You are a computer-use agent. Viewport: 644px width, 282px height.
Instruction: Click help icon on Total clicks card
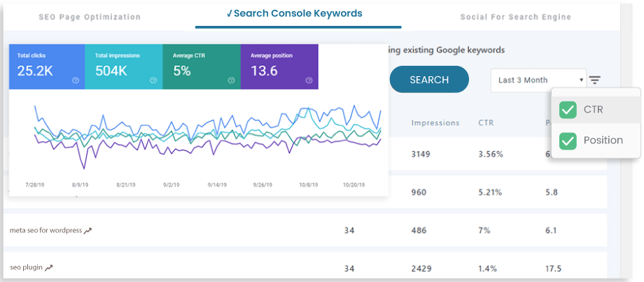point(76,80)
